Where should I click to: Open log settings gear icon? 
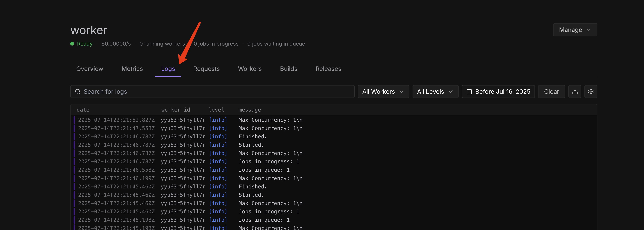click(x=591, y=91)
